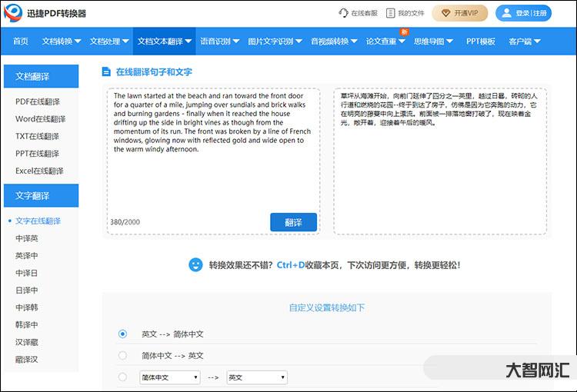Open 在线客服 headset icon
577x392 pixels.
(344, 13)
